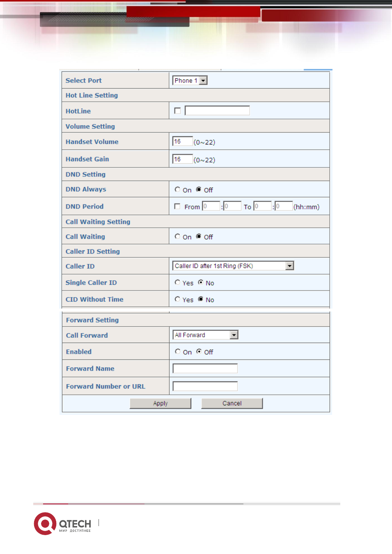Click the Forward Name field
The image size is (392, 554).
205,369
